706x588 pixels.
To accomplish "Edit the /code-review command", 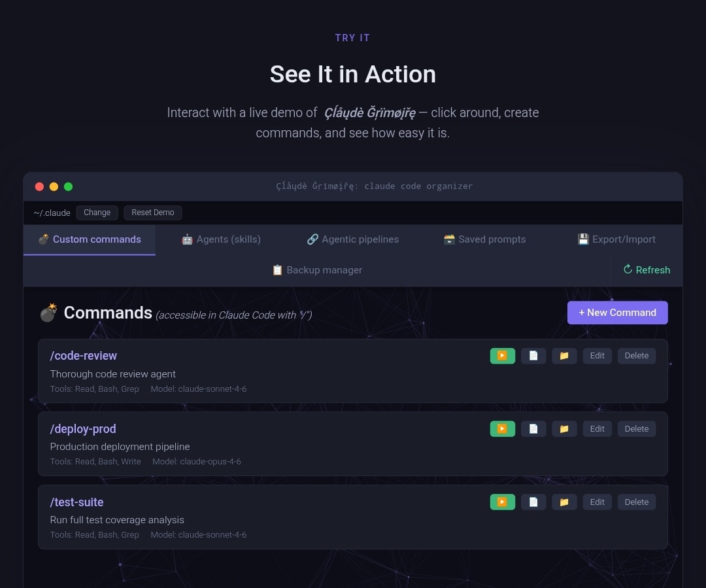I will coord(597,355).
